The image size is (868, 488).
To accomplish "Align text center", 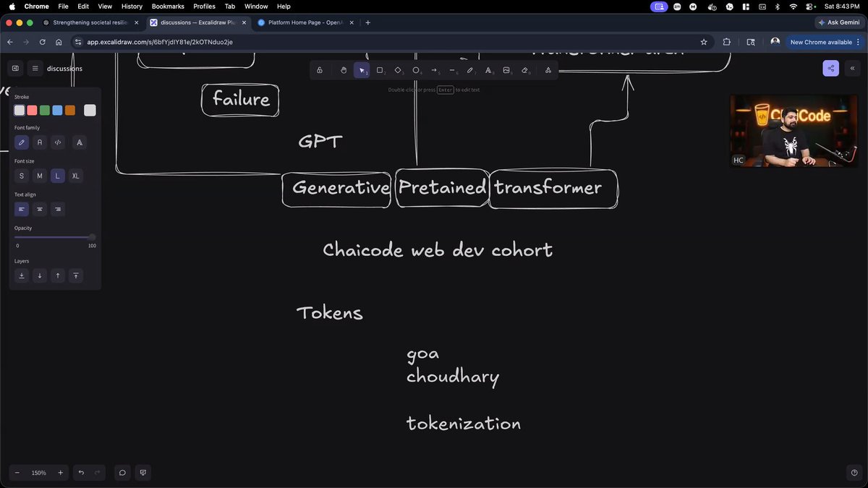I will tap(40, 209).
